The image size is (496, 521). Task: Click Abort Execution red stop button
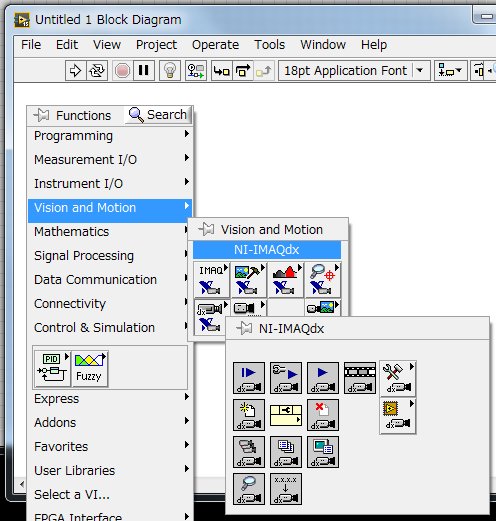122,70
